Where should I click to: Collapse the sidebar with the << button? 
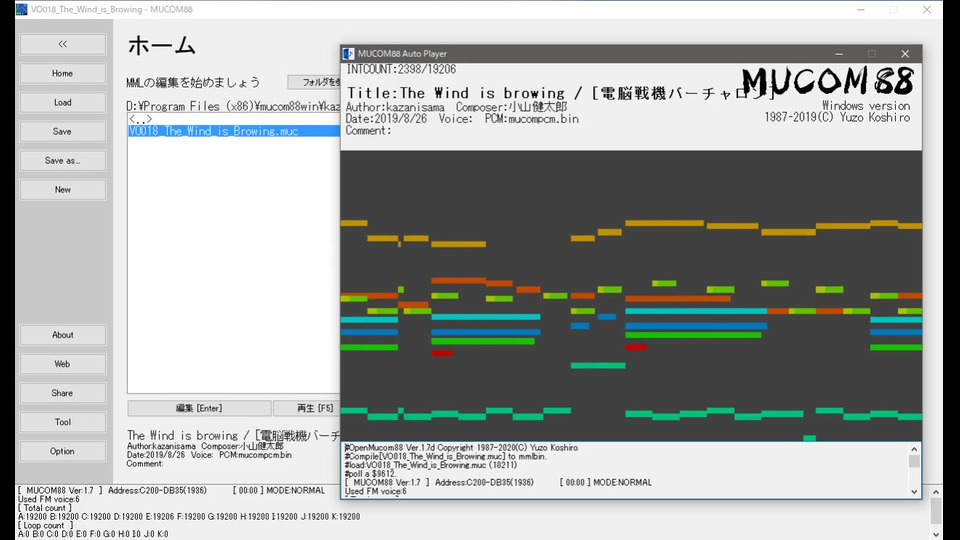click(62, 44)
